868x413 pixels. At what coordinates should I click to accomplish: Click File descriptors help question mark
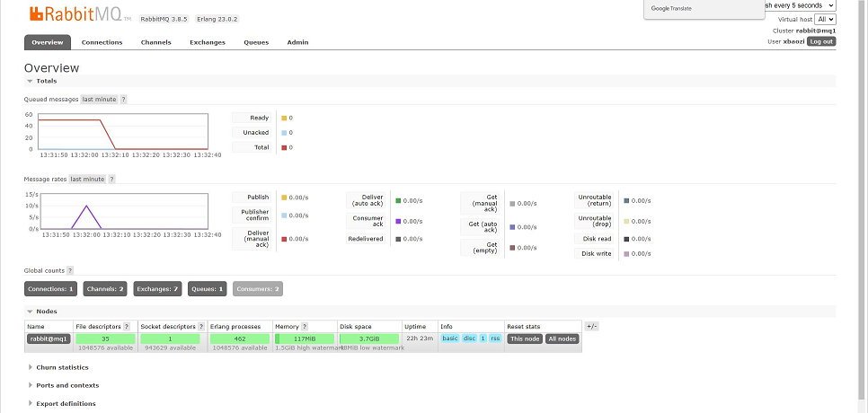point(127,327)
